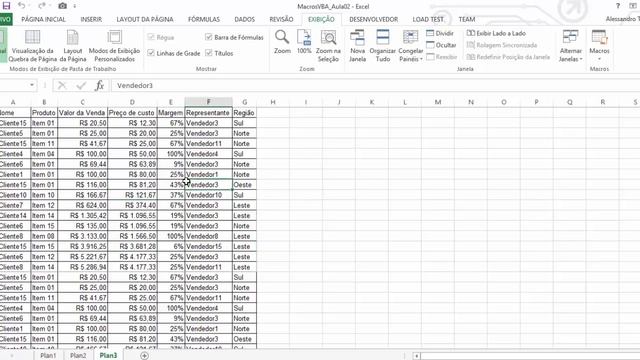Viewport: 640px width, 360px height.
Task: Select Região header cell
Action: tap(244, 113)
